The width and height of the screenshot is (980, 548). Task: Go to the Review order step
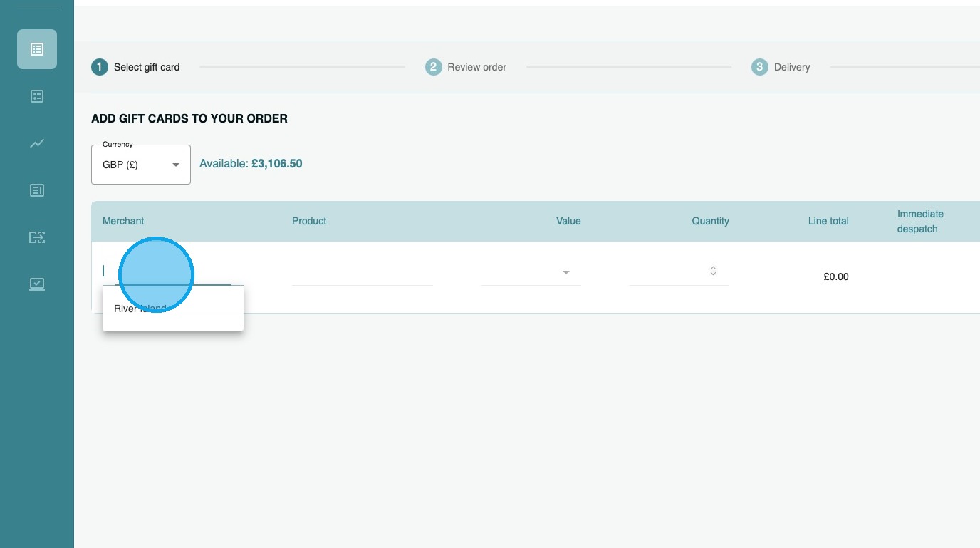pyautogui.click(x=466, y=67)
